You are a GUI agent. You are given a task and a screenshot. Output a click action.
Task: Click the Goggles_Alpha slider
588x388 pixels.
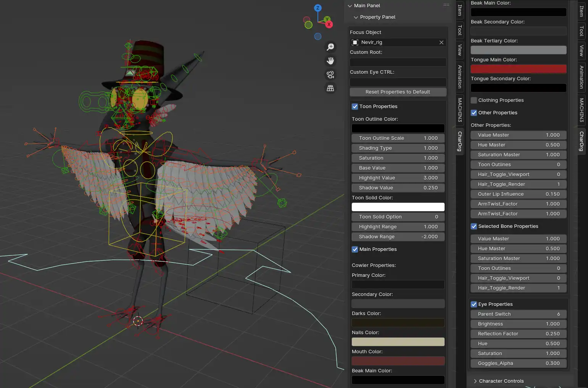tap(519, 364)
